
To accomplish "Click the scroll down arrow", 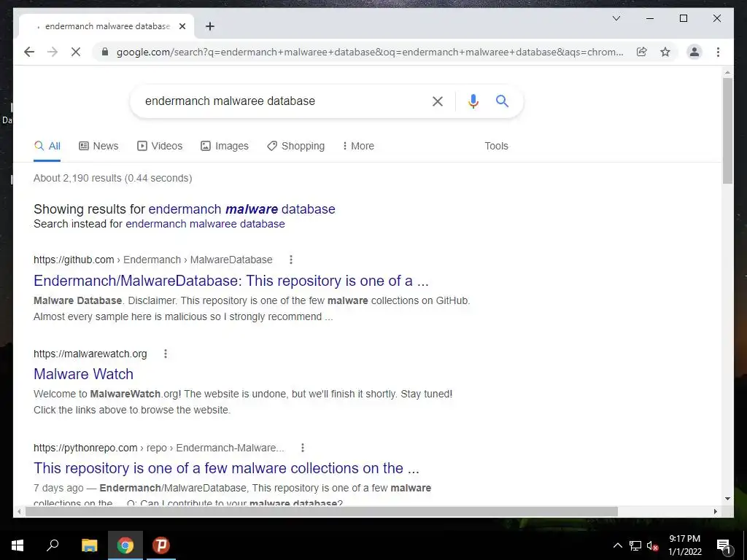I will point(727,499).
